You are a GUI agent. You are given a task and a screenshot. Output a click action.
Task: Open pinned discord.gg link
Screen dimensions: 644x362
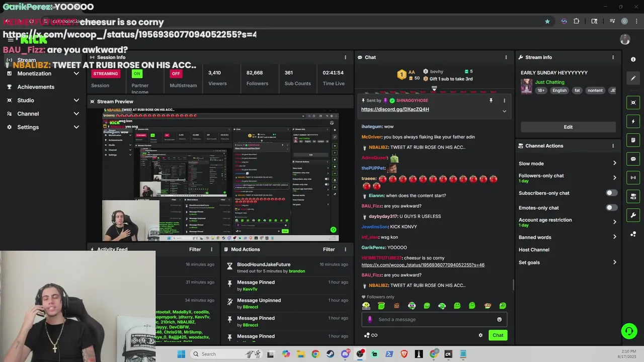tap(395, 110)
